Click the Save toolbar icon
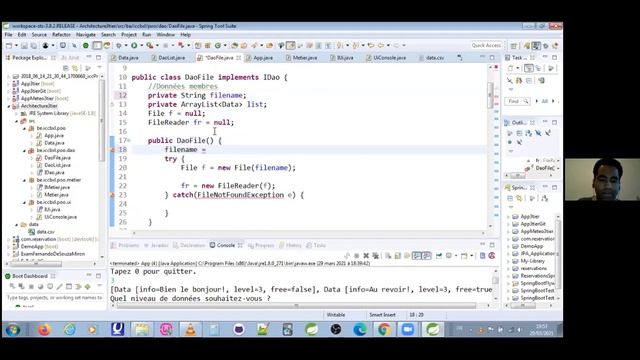 [x=24, y=46]
